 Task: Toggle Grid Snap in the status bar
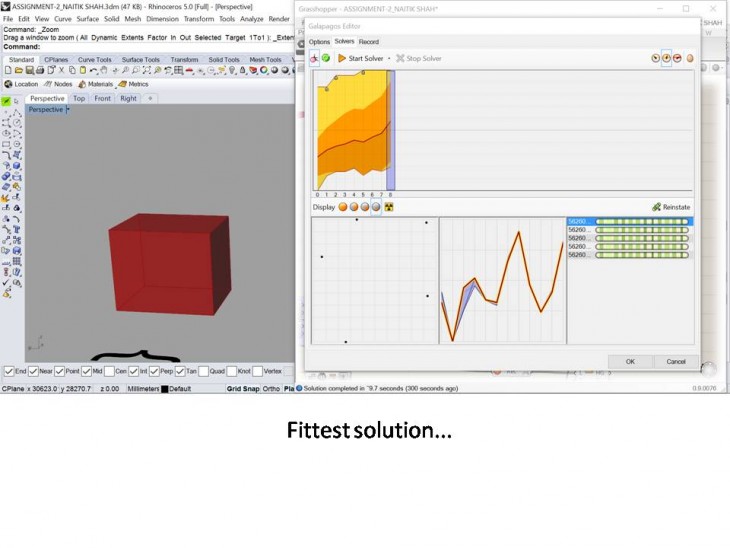click(x=242, y=388)
